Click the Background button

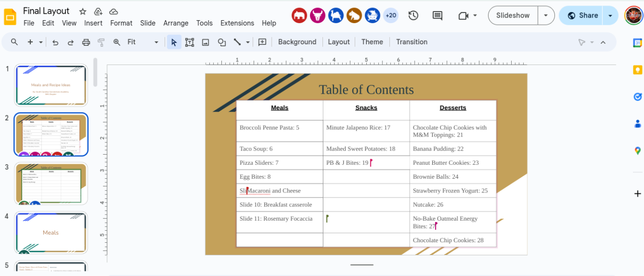297,42
